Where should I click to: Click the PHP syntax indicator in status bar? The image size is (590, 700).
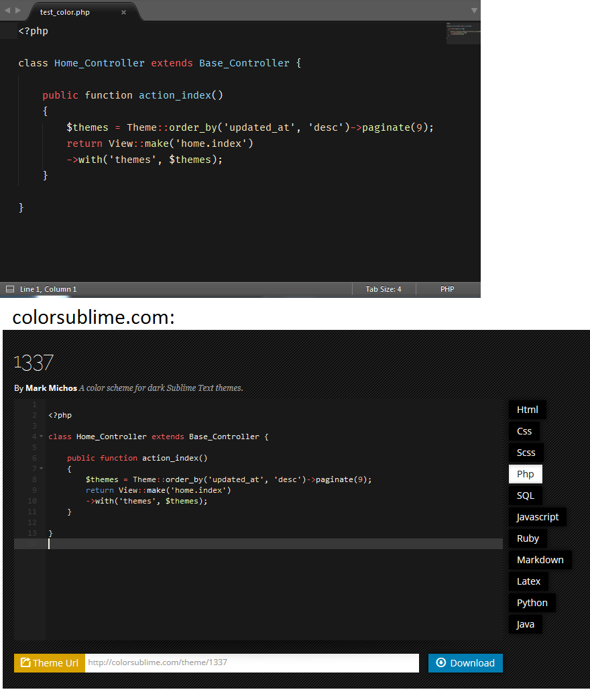click(447, 289)
